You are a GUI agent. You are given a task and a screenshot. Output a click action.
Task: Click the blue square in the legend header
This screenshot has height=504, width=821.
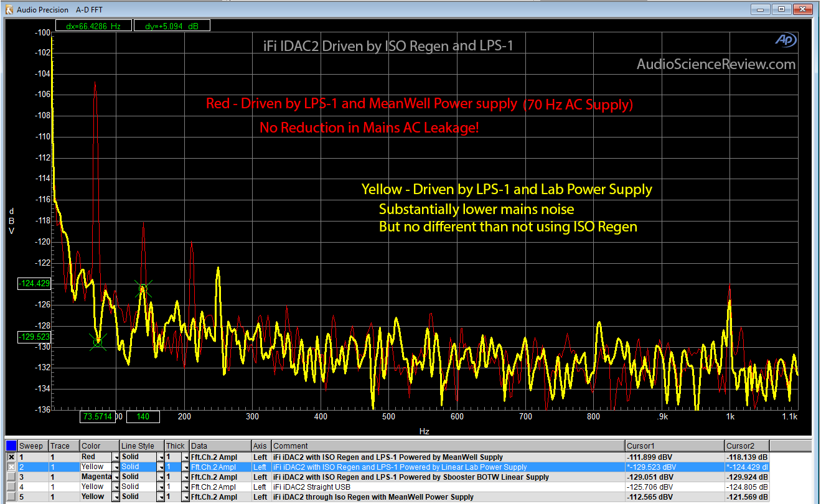11,446
